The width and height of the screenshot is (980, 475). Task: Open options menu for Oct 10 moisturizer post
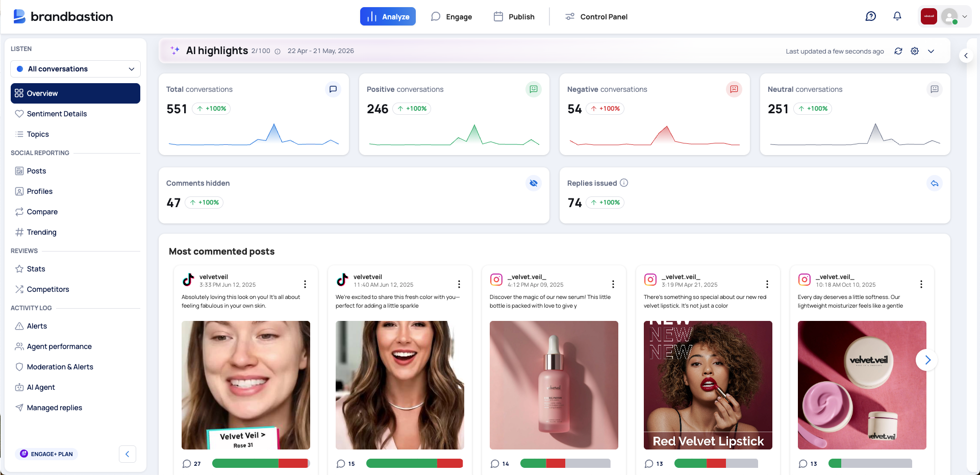pyautogui.click(x=921, y=284)
